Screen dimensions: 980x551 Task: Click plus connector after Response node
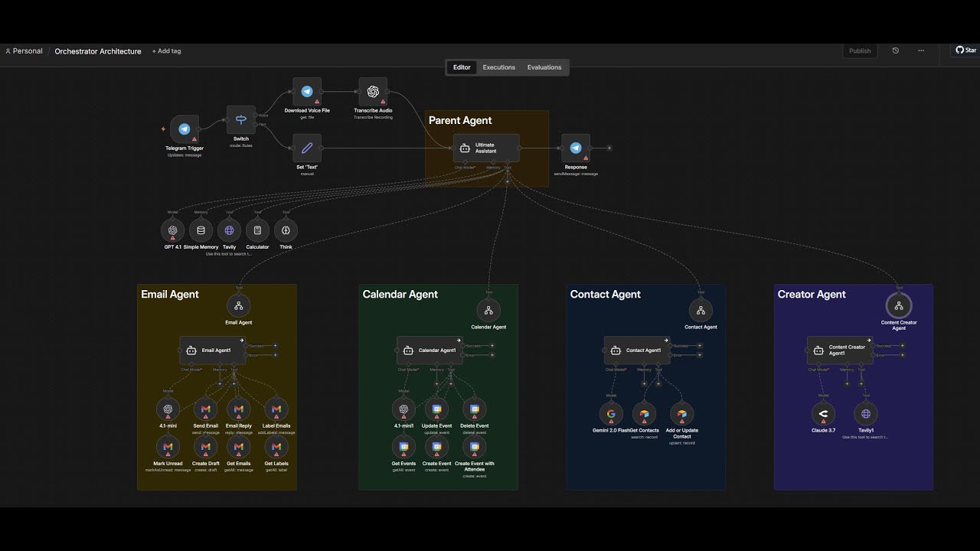pyautogui.click(x=609, y=148)
